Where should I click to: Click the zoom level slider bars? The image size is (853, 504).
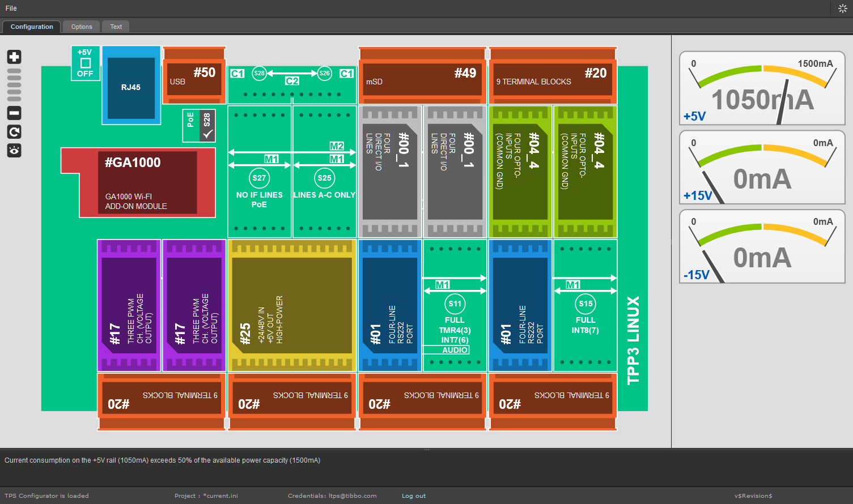coord(14,85)
